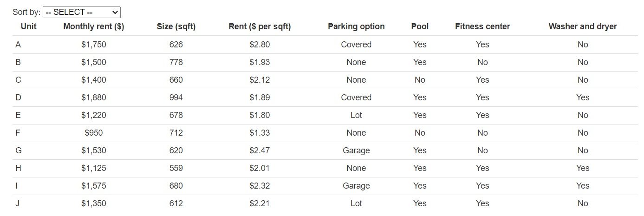Click Unit F's $950 rent cell
Screen dimensions: 644x216
94,133
